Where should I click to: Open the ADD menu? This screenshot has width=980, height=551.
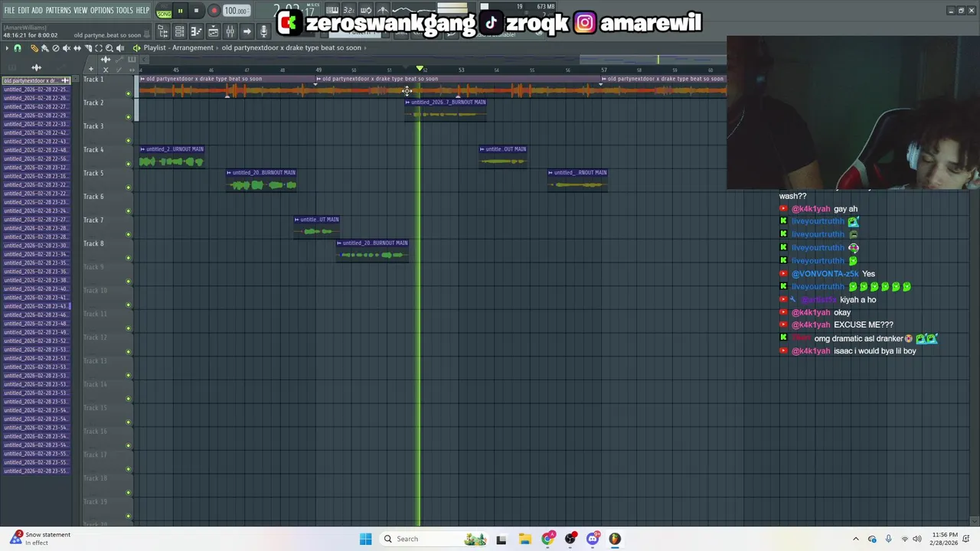coord(37,10)
